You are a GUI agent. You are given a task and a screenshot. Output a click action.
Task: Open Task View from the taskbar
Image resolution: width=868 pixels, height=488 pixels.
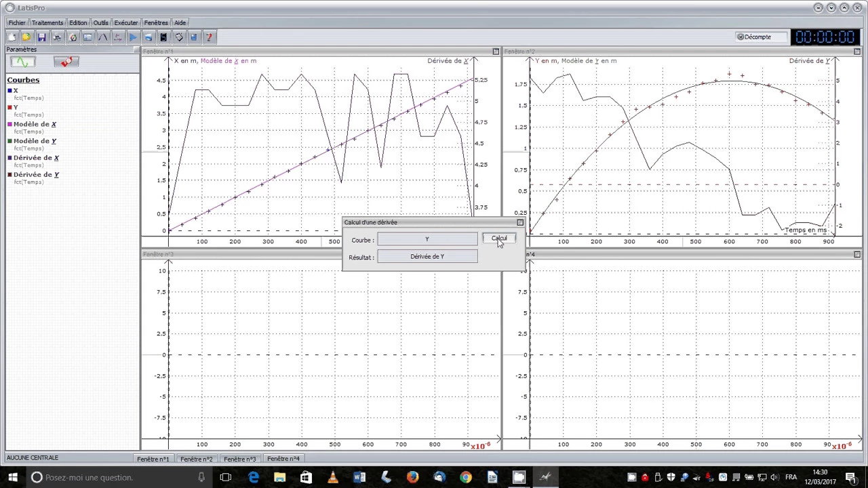click(226, 477)
